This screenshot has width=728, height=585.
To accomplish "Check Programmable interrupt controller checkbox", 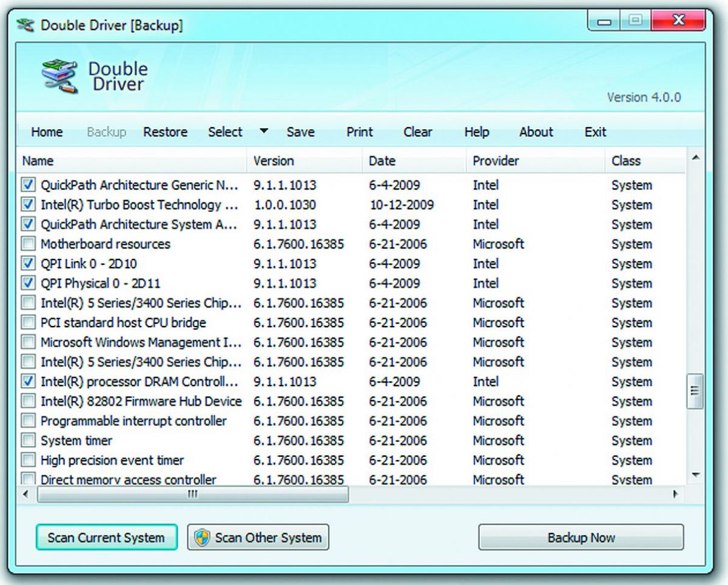I will 28,421.
